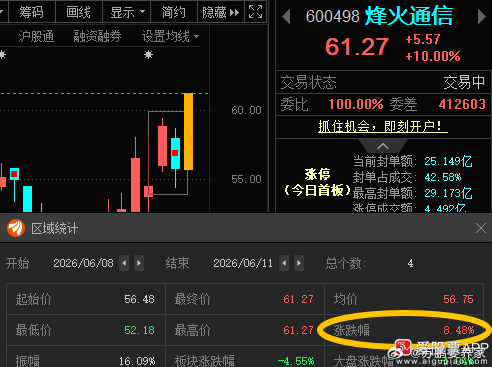The height and width of the screenshot is (367, 492).
Task: Click the 沪股通 tab
Action: pos(36,36)
